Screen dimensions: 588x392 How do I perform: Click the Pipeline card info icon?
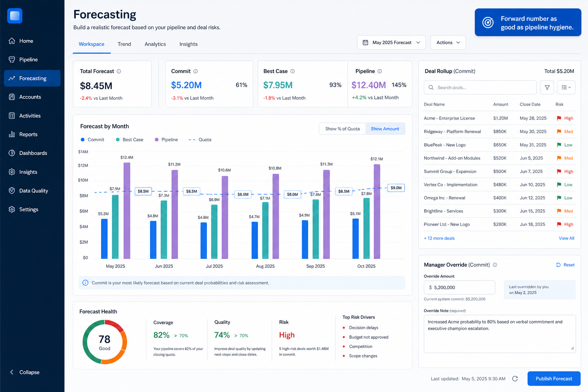[380, 71]
